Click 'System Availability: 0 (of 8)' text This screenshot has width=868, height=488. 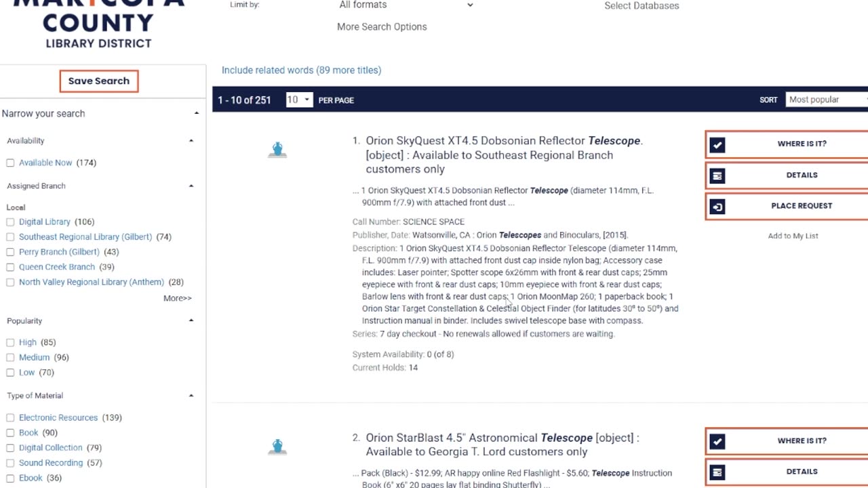coord(403,354)
